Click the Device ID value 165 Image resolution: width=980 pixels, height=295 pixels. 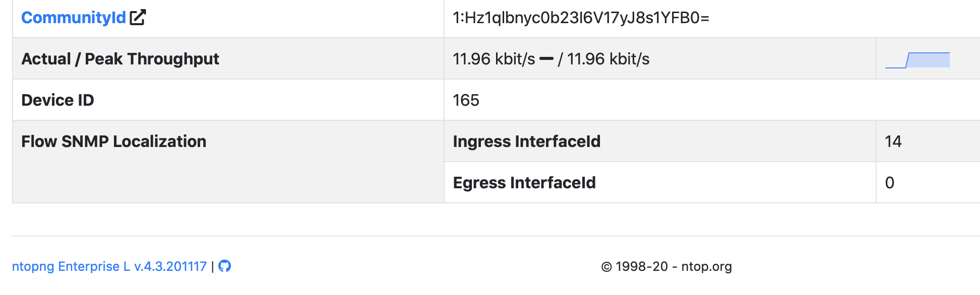pos(466,100)
